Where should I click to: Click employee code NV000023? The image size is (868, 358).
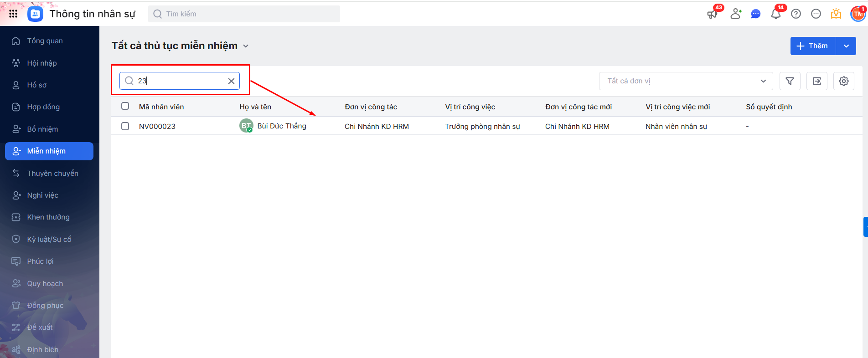(157, 127)
